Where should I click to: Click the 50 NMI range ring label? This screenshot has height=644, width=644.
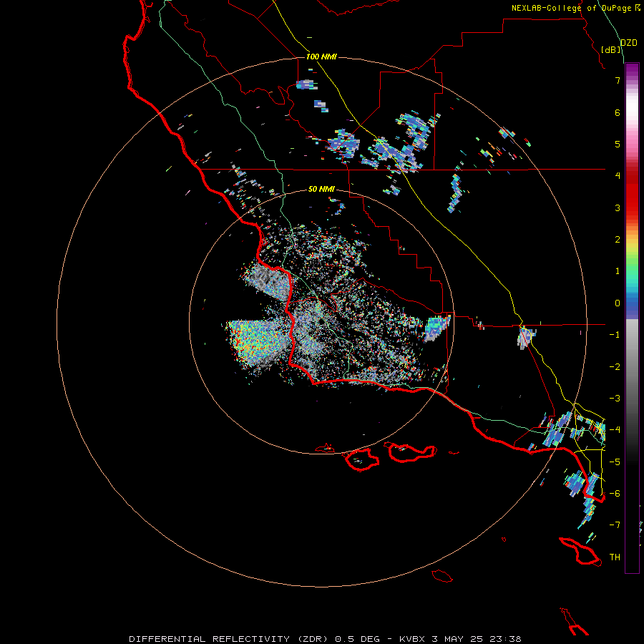tap(321, 189)
